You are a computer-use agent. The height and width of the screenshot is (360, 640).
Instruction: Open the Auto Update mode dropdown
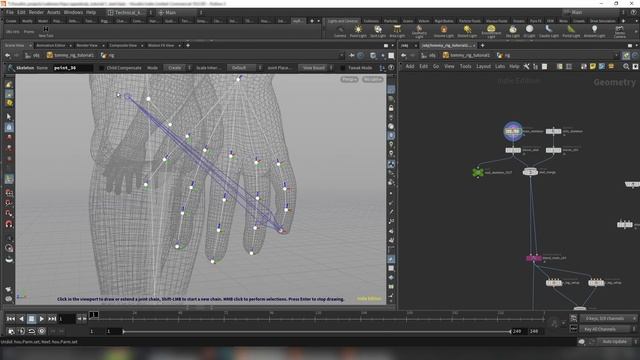point(618,342)
